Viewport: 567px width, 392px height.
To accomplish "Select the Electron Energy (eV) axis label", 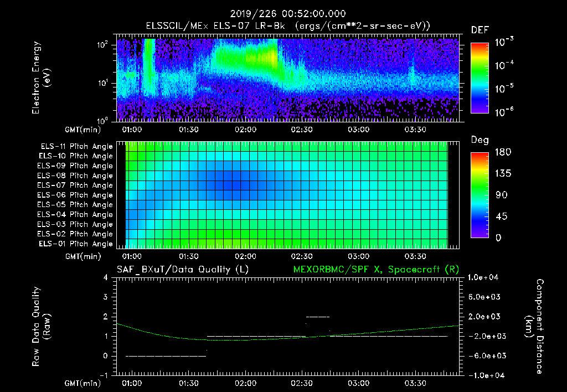I will [41, 78].
